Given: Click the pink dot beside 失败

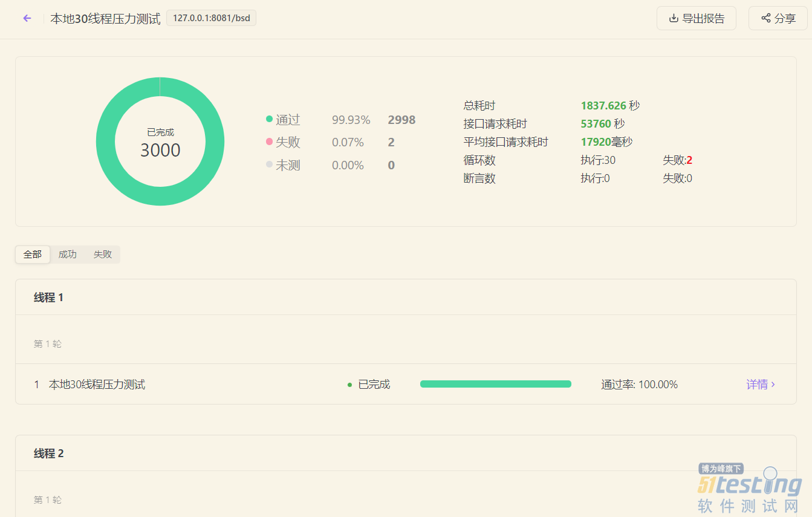Looking at the screenshot, I should [x=269, y=141].
